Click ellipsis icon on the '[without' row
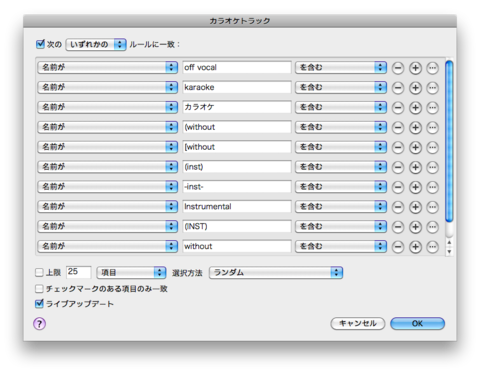Image resolution: width=480 pixels, height=373 pixels. [432, 147]
